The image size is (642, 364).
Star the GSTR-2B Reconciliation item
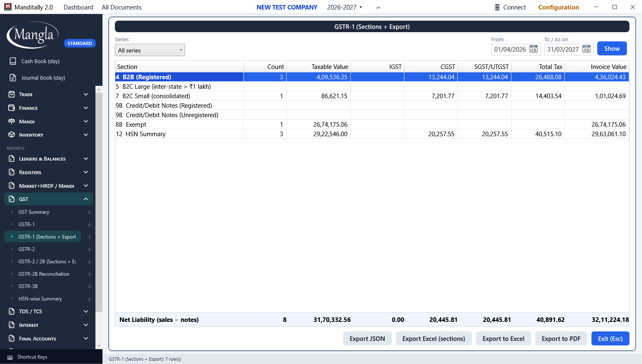click(89, 274)
